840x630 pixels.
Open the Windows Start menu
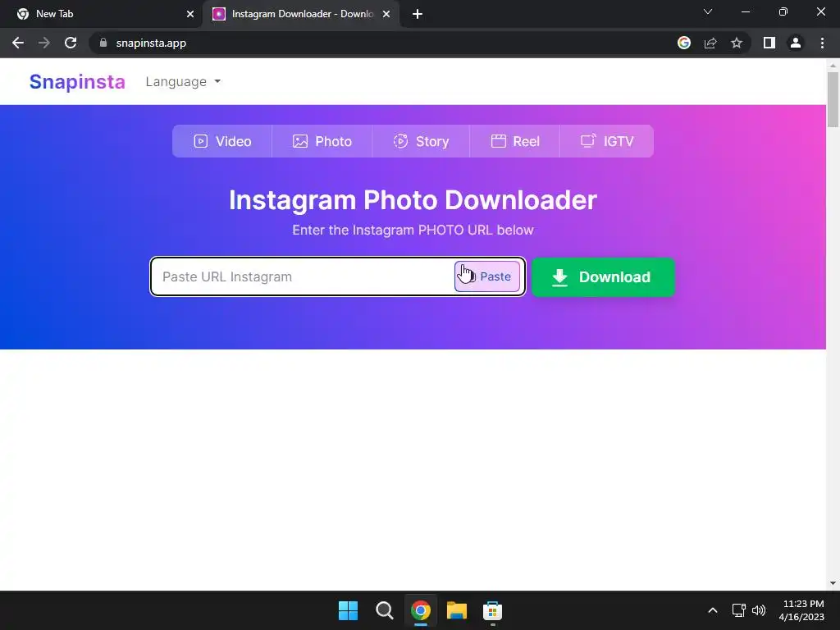point(348,610)
